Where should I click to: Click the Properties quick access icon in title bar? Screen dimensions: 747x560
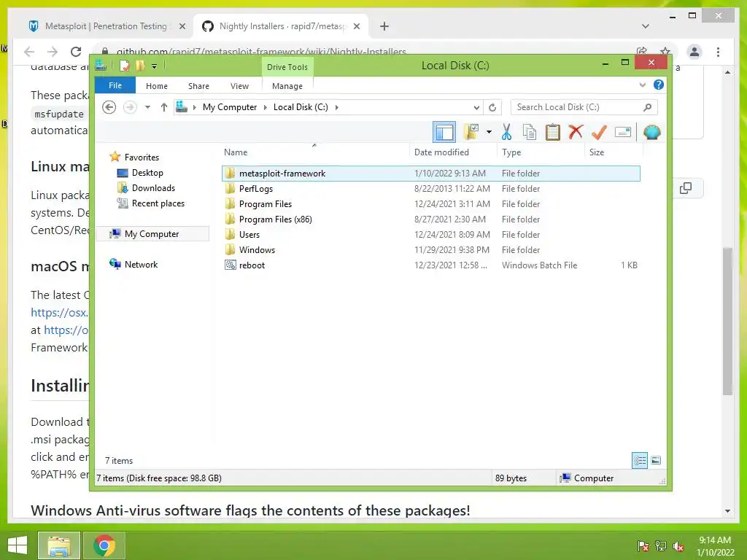coord(125,65)
